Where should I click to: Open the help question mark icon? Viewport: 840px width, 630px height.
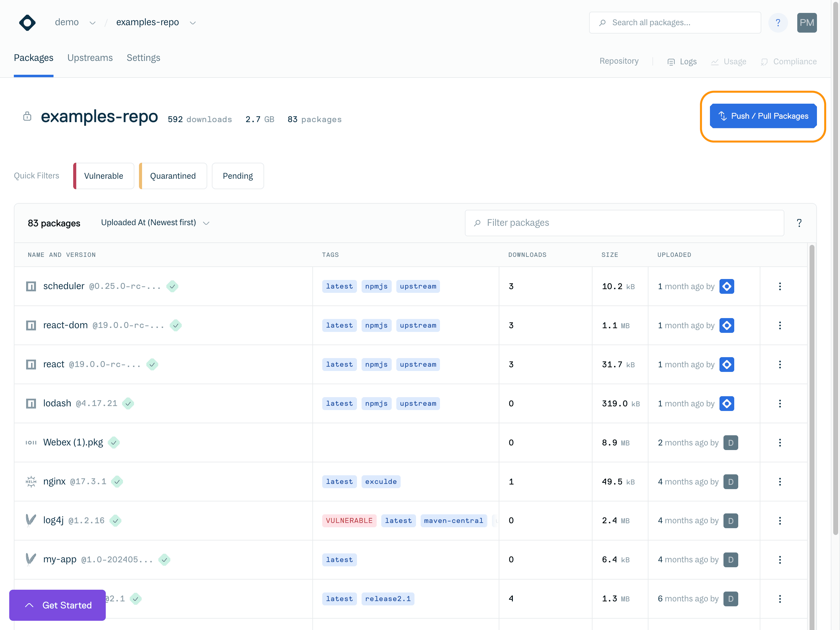click(x=778, y=23)
